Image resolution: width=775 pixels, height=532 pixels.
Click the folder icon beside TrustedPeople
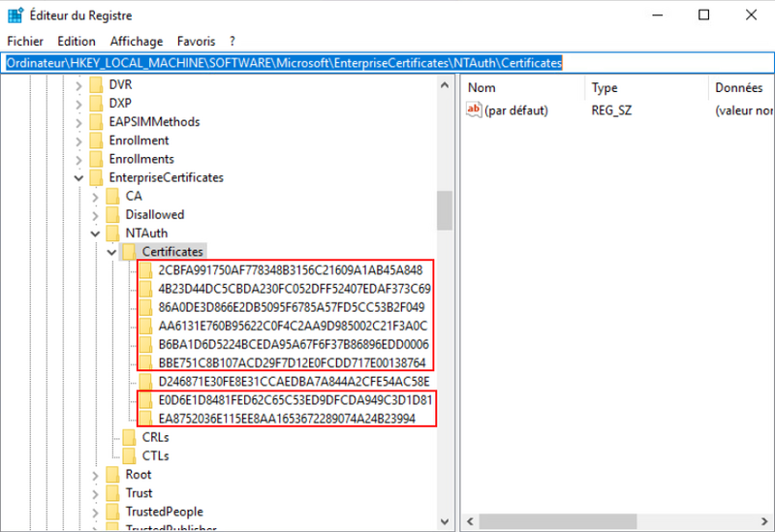click(113, 512)
